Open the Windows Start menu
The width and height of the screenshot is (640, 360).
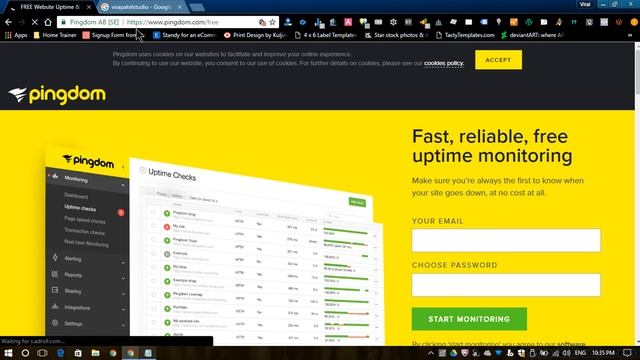[x=8, y=353]
